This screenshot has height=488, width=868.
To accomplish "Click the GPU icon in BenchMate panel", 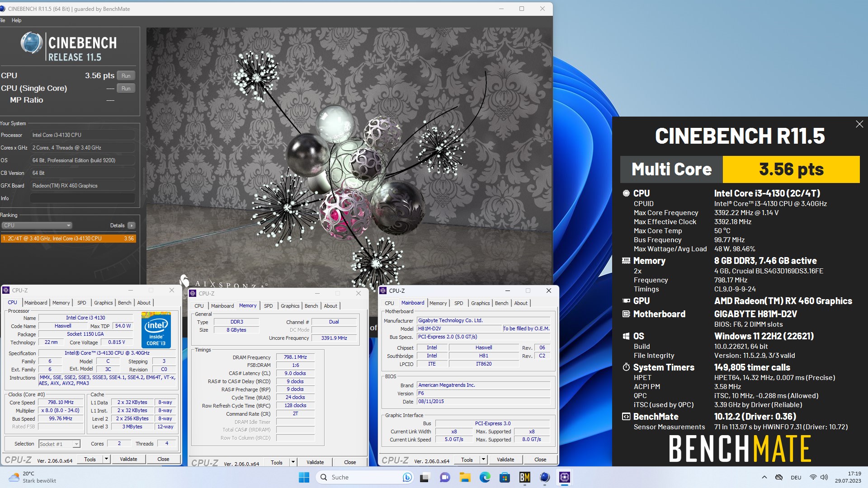I will [626, 301].
